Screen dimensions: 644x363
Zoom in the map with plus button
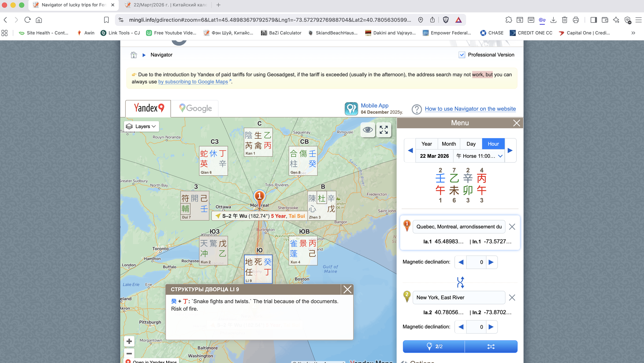(129, 341)
